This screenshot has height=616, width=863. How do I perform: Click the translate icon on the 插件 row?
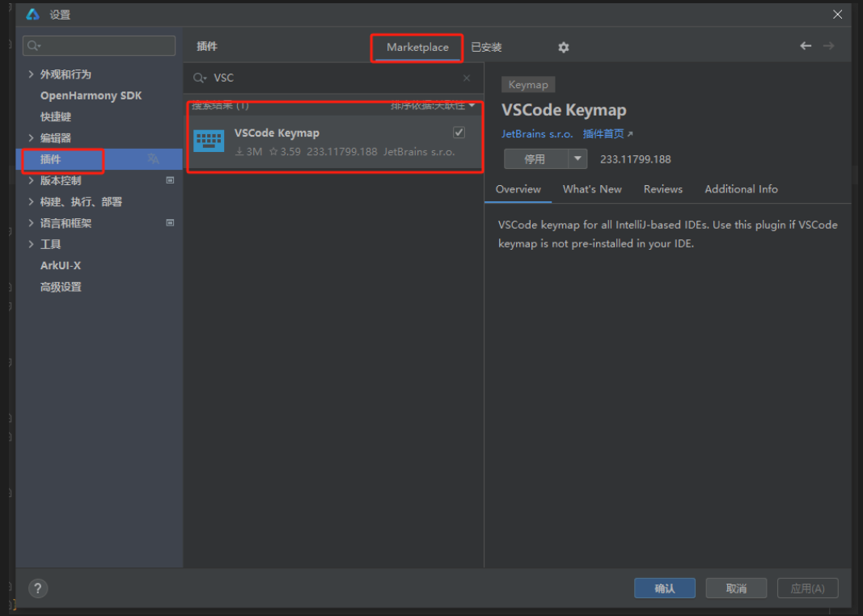pos(153,159)
